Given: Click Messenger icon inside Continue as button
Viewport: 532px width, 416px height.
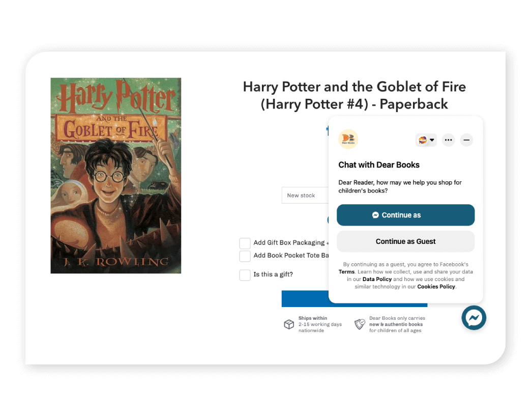Looking at the screenshot, I should (375, 215).
